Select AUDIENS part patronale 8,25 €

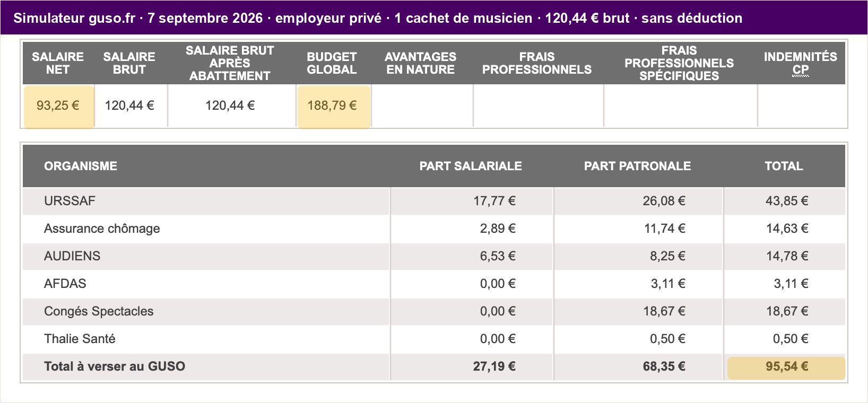(667, 256)
